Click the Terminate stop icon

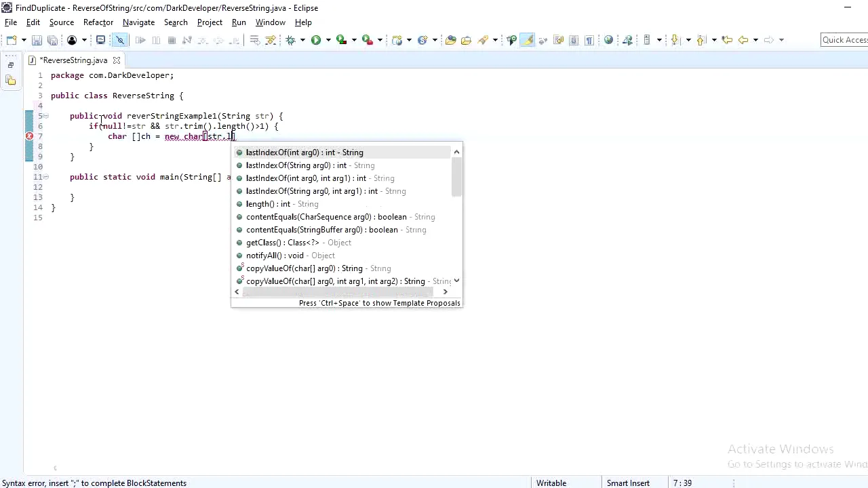coord(172,40)
